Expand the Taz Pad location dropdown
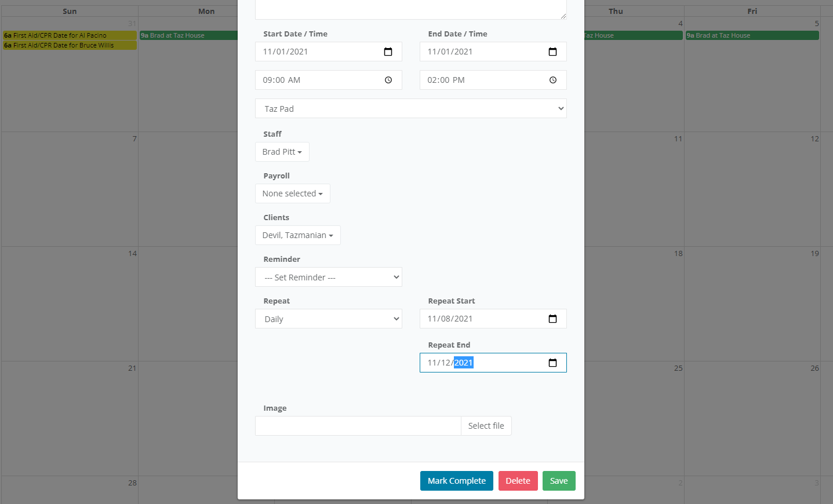Image resolution: width=833 pixels, height=504 pixels. pos(410,108)
